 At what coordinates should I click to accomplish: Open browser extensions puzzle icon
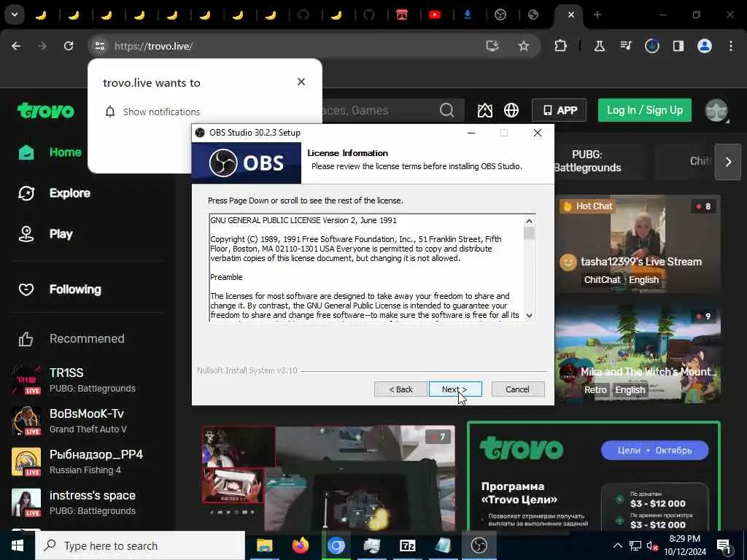click(x=561, y=46)
